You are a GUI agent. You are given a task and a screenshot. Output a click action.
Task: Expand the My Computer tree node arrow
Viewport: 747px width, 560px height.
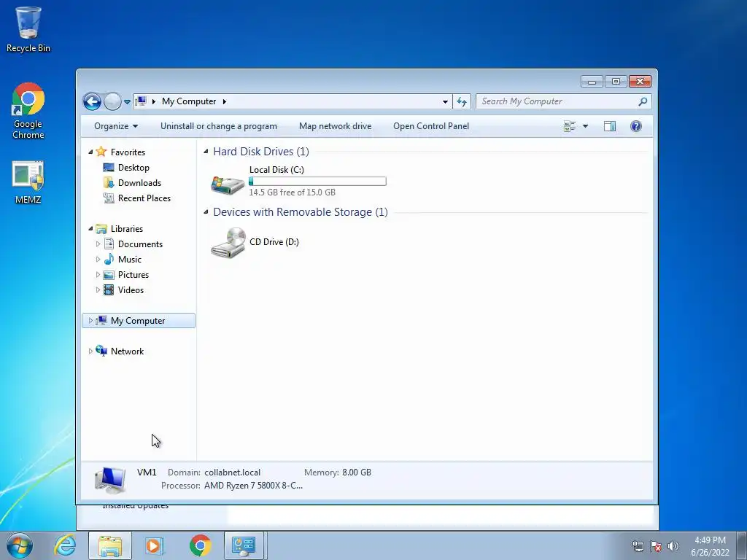pos(90,321)
